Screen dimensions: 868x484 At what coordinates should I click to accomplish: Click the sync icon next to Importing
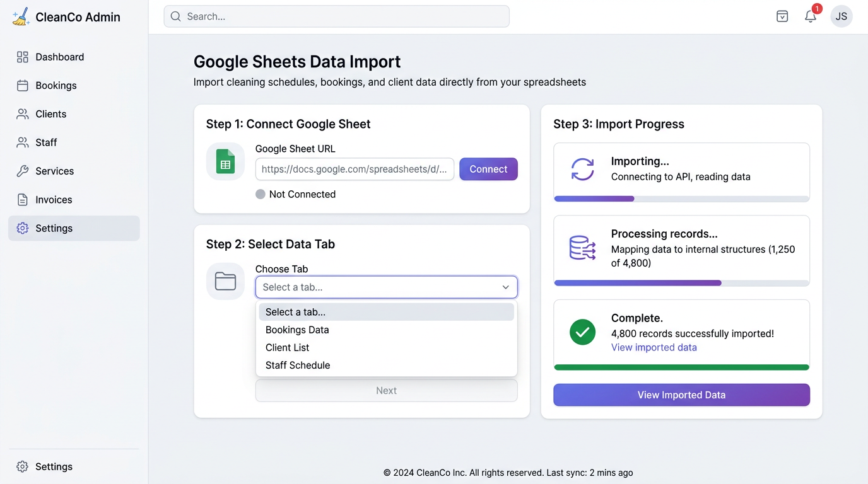tap(582, 169)
